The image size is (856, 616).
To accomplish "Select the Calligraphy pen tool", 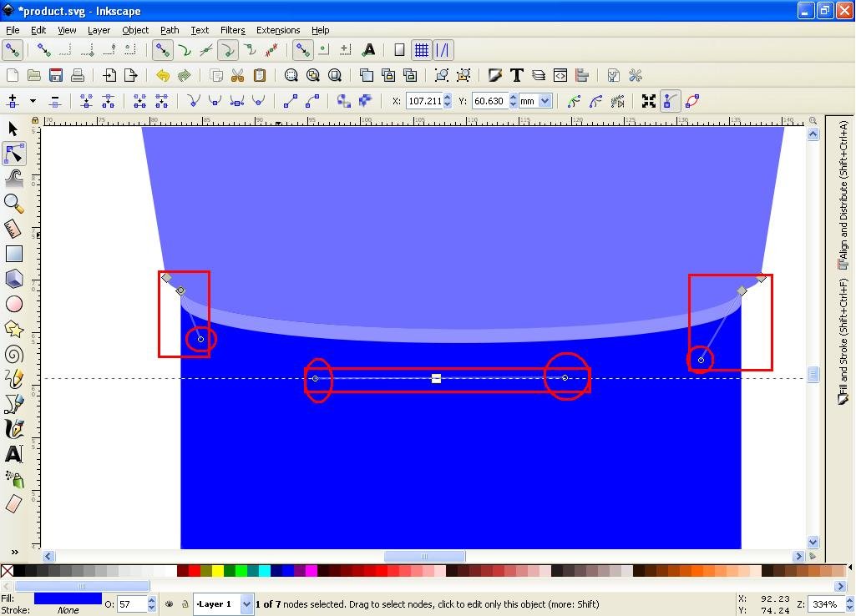I will (13, 429).
